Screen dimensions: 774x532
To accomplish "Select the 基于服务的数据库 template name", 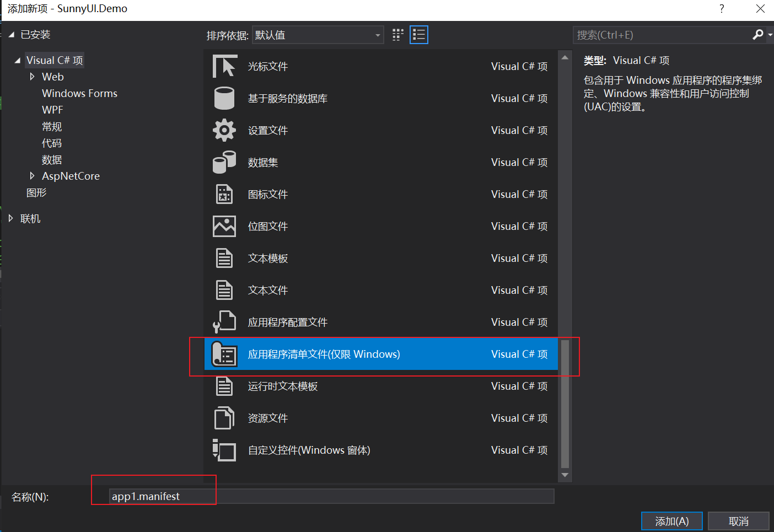I will coord(288,98).
